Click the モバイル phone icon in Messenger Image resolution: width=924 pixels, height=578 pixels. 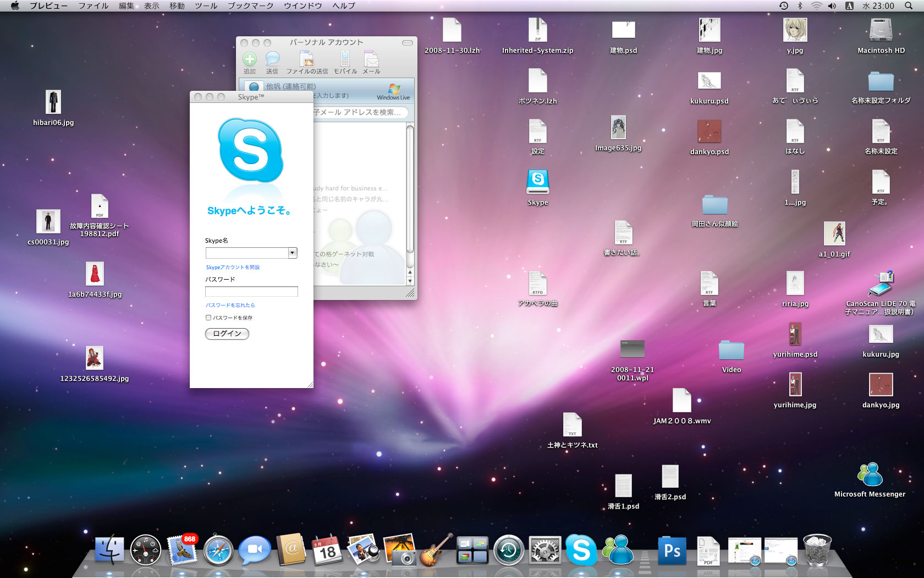345,59
